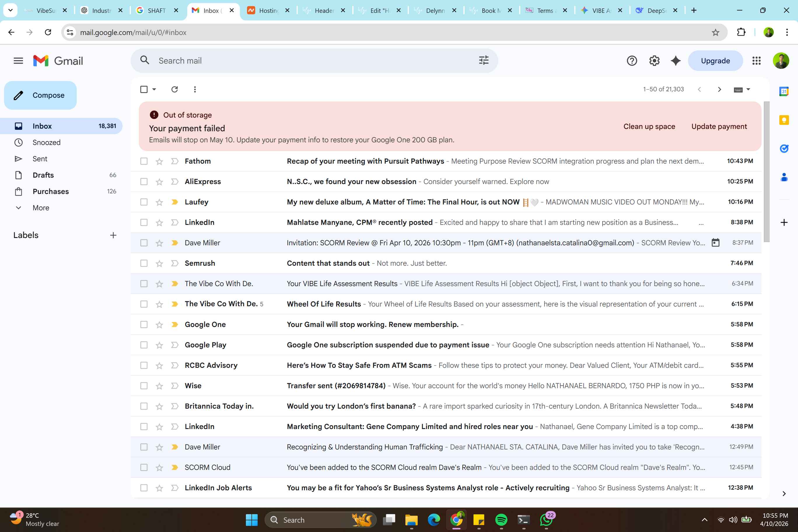Mark the AliExpress email as important
This screenshot has height=532, width=798.
click(175, 181)
